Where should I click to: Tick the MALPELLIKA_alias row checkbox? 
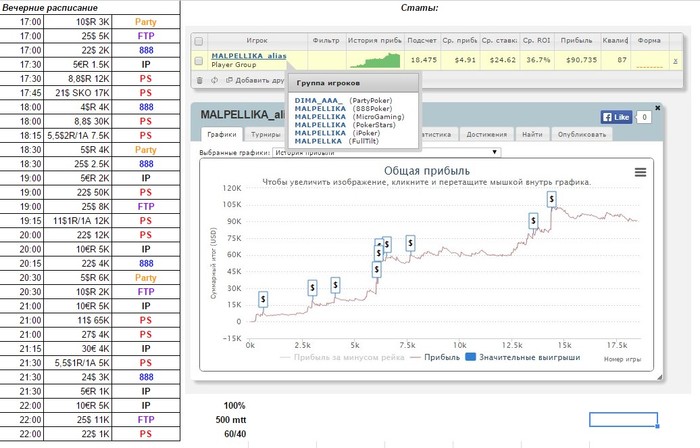199,60
